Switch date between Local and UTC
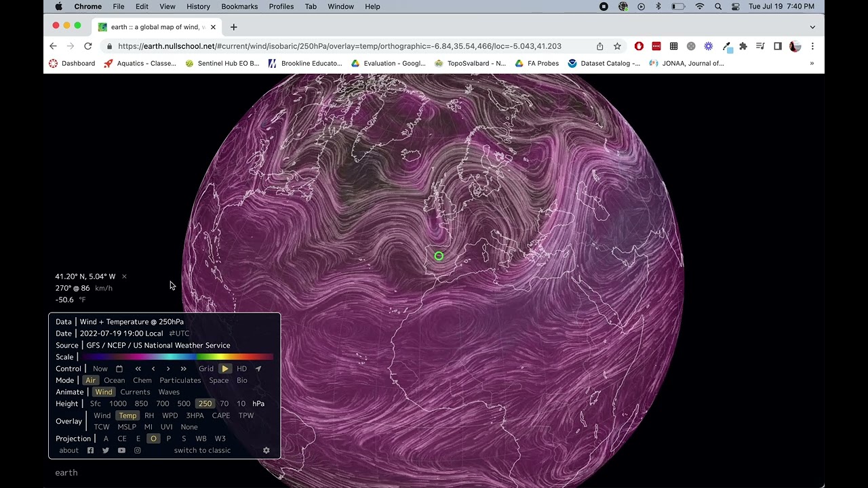The width and height of the screenshot is (868, 488). 180,333
